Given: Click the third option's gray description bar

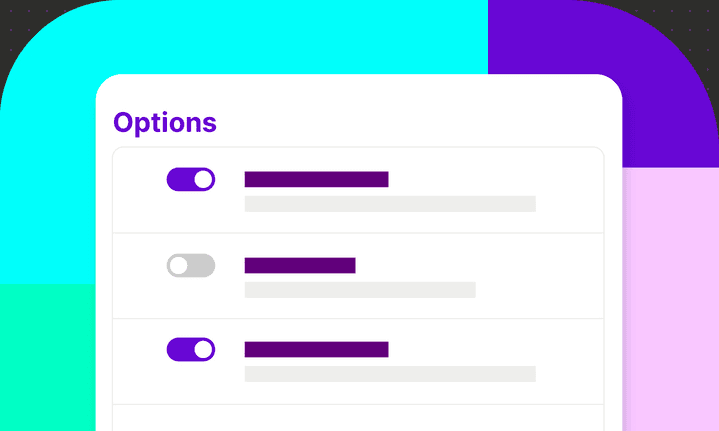Looking at the screenshot, I should point(390,374).
